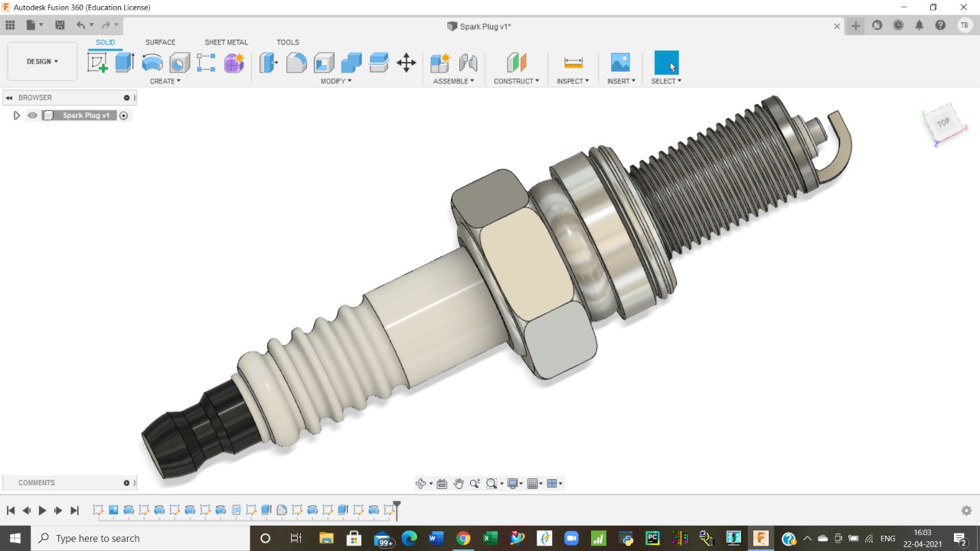Screen dimensions: 980x551
Task: Click the Measure ruler icon
Action: point(573,63)
